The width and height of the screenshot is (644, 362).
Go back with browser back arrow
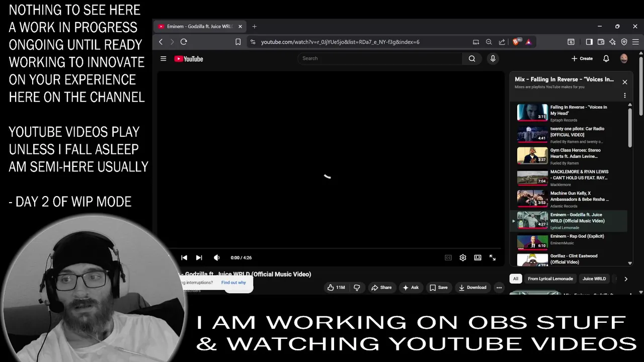tap(160, 42)
